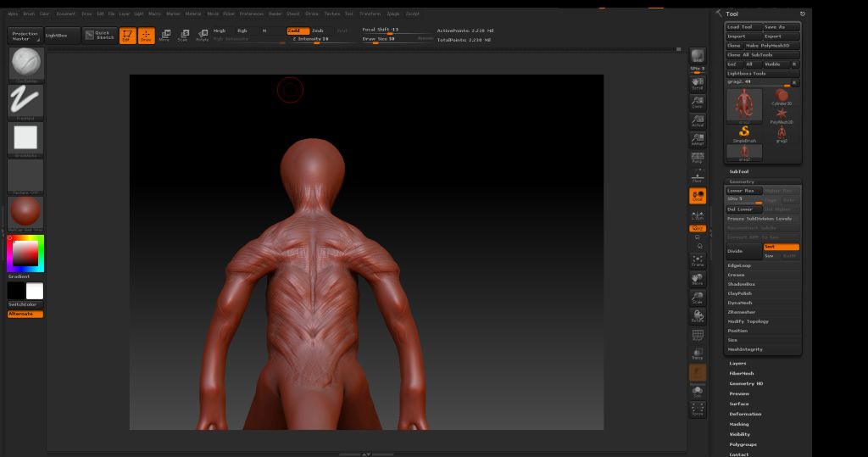868x457 pixels.
Task: Toggle L.Sym button
Action: point(698,215)
